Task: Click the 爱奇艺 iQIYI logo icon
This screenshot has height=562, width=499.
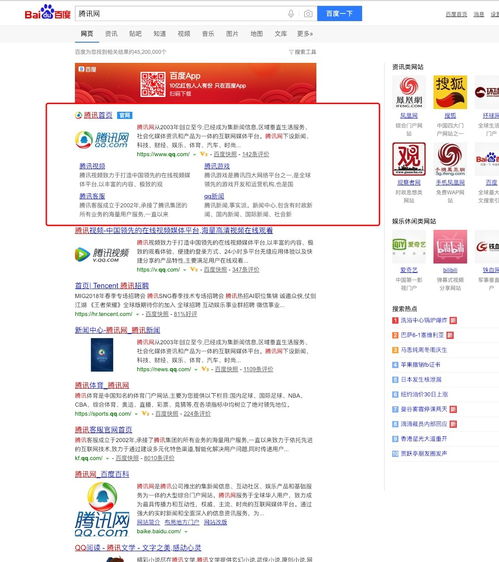Action: pyautogui.click(x=409, y=247)
